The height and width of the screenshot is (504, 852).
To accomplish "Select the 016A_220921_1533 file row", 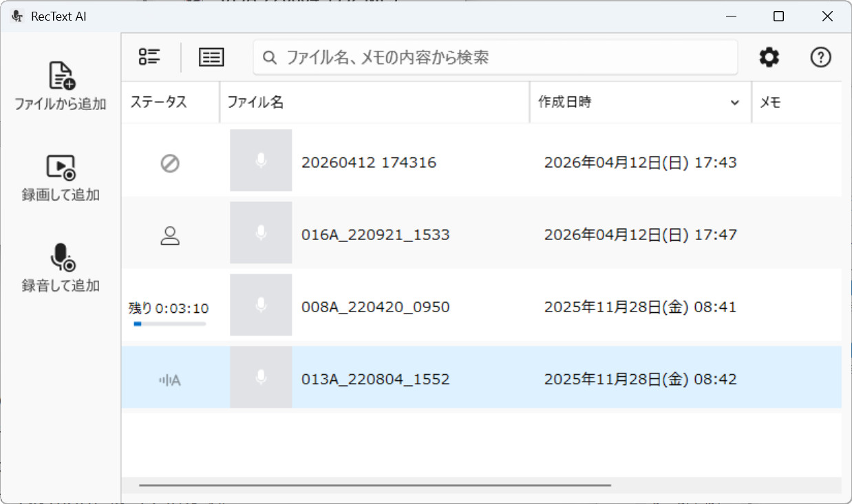I will pyautogui.click(x=413, y=235).
